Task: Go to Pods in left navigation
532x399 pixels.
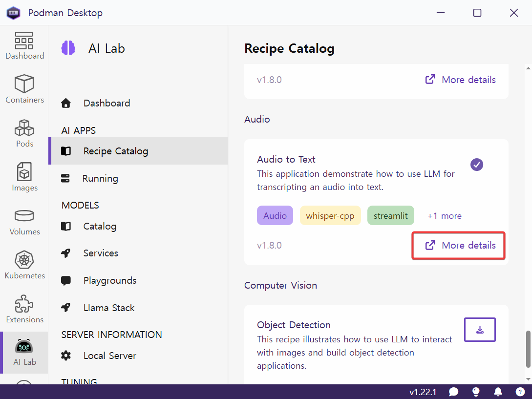Action: pyautogui.click(x=24, y=133)
